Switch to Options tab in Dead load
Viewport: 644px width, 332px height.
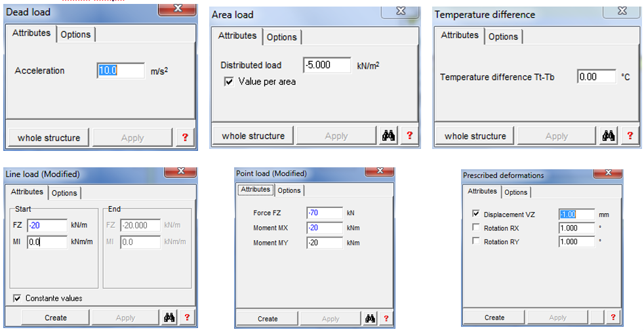click(75, 34)
